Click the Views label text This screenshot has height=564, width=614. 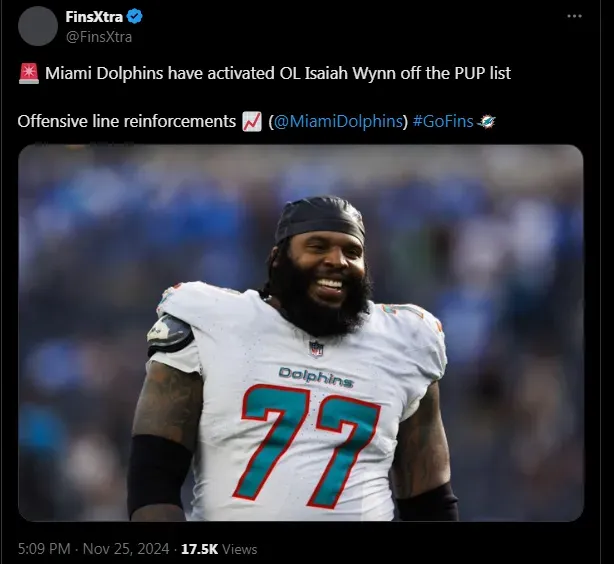(240, 549)
